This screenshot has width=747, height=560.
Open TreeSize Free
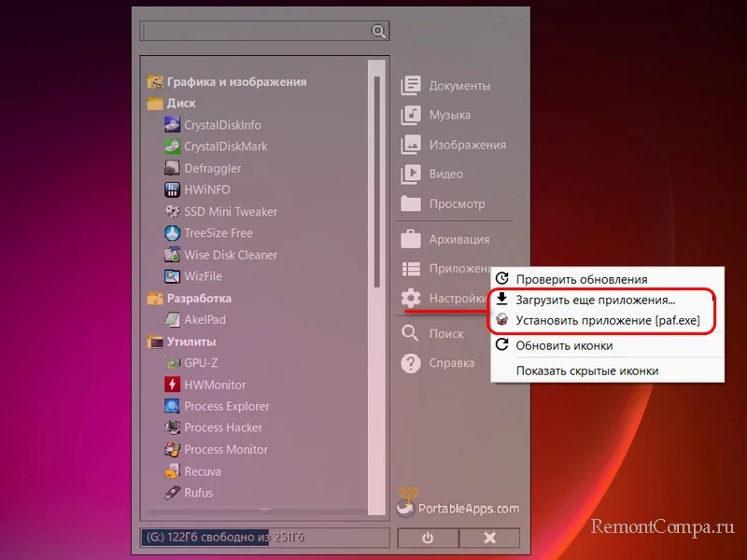pyautogui.click(x=218, y=233)
